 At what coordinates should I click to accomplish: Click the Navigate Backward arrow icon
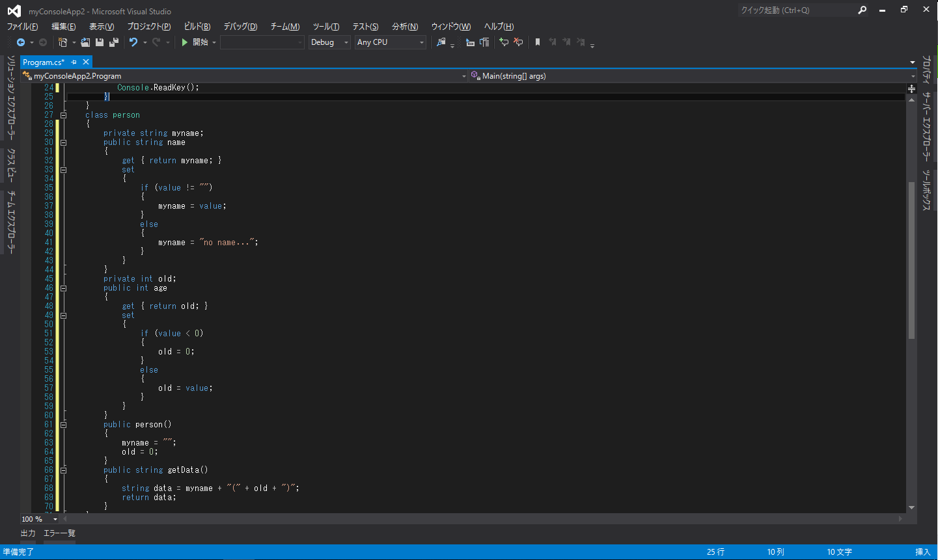tap(21, 42)
